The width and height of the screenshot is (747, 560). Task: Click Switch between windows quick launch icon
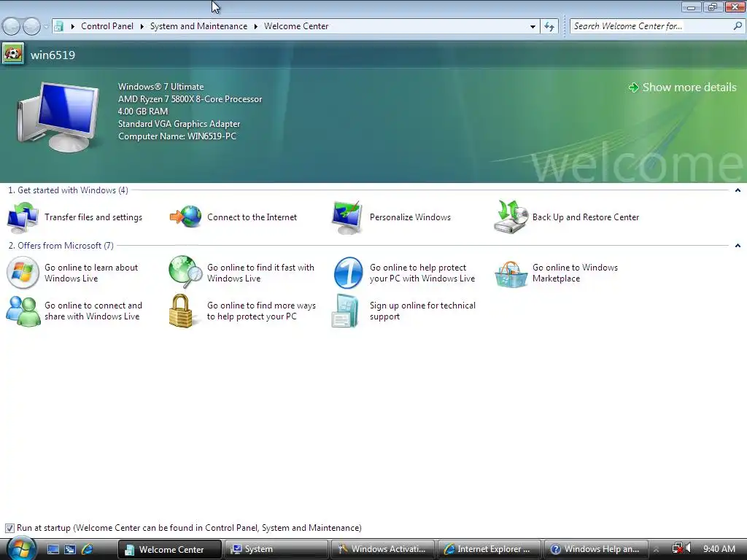pos(69,549)
